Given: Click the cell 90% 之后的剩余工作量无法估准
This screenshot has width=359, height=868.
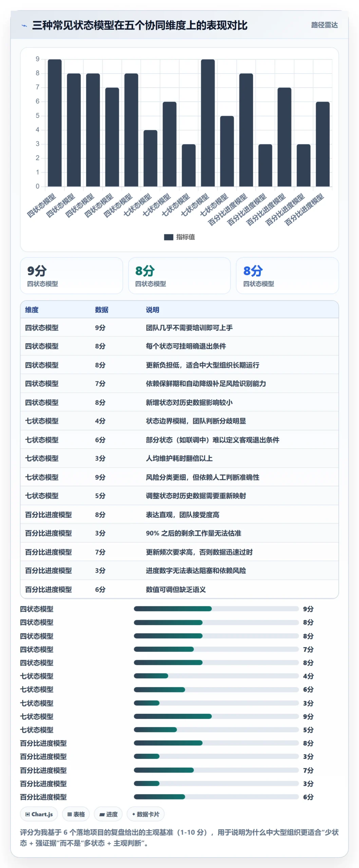Looking at the screenshot, I should click(x=193, y=533).
